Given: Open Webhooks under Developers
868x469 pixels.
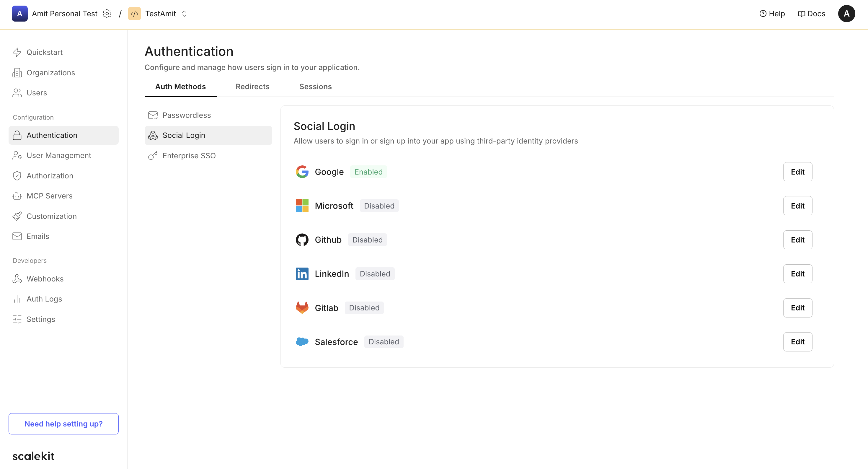Looking at the screenshot, I should [x=63, y=279].
